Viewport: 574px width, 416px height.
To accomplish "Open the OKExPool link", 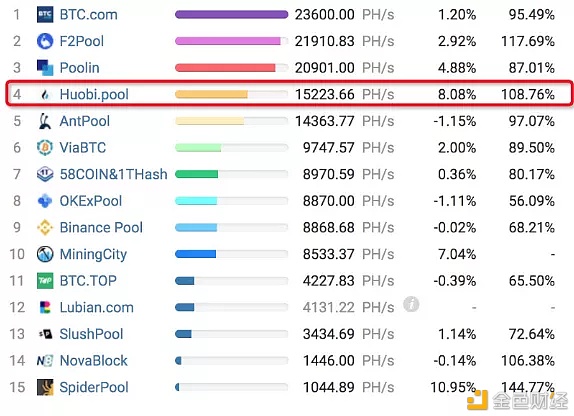I will (91, 201).
